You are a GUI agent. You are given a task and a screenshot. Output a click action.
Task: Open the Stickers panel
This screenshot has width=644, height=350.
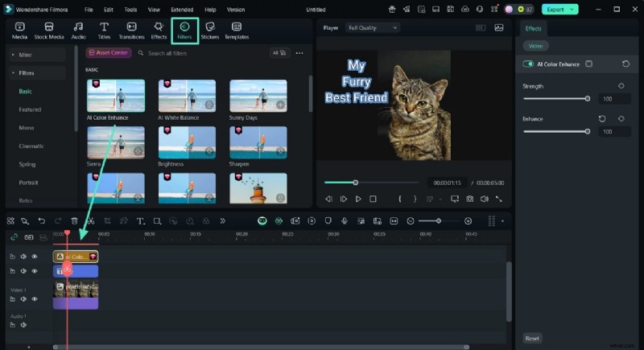click(x=209, y=31)
